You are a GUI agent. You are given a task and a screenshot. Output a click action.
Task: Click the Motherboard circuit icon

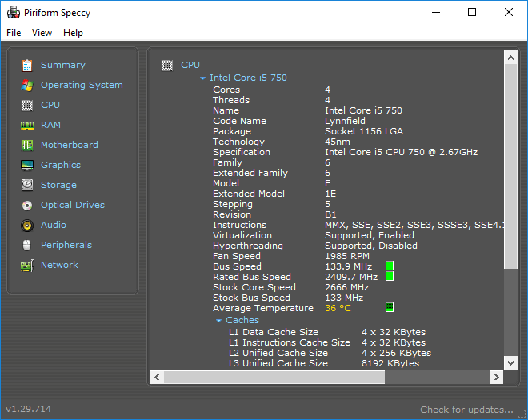pyautogui.click(x=27, y=145)
